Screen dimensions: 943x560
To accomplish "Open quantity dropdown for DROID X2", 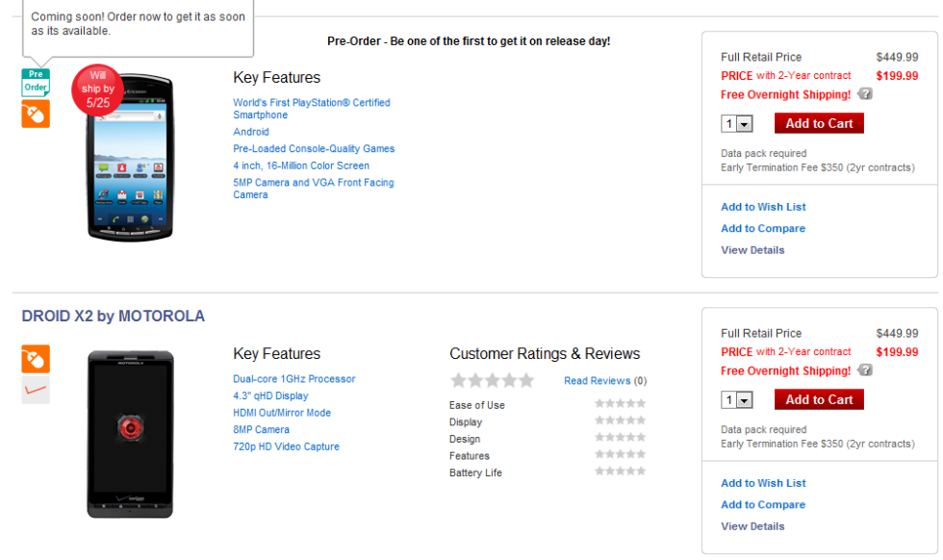I will 738,400.
